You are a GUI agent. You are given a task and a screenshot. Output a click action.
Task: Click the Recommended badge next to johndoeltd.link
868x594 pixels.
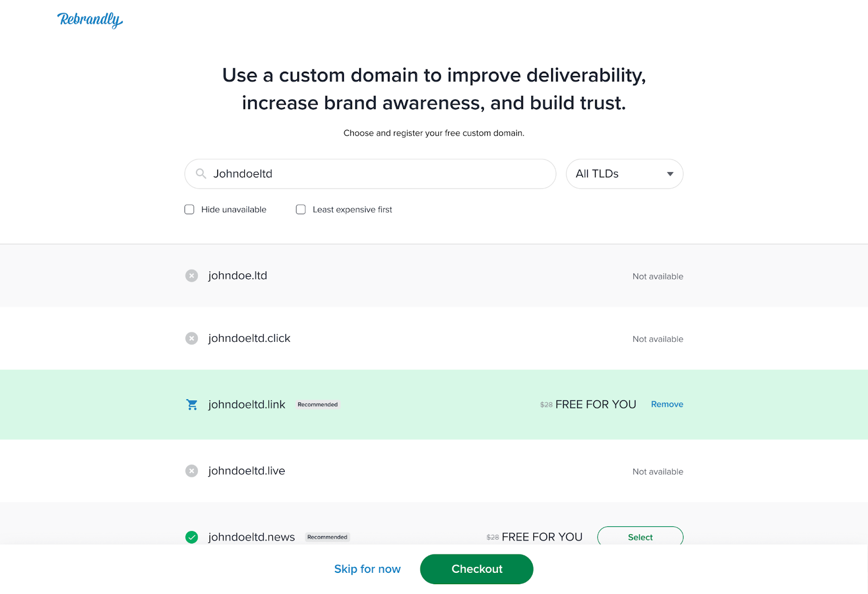tap(317, 405)
